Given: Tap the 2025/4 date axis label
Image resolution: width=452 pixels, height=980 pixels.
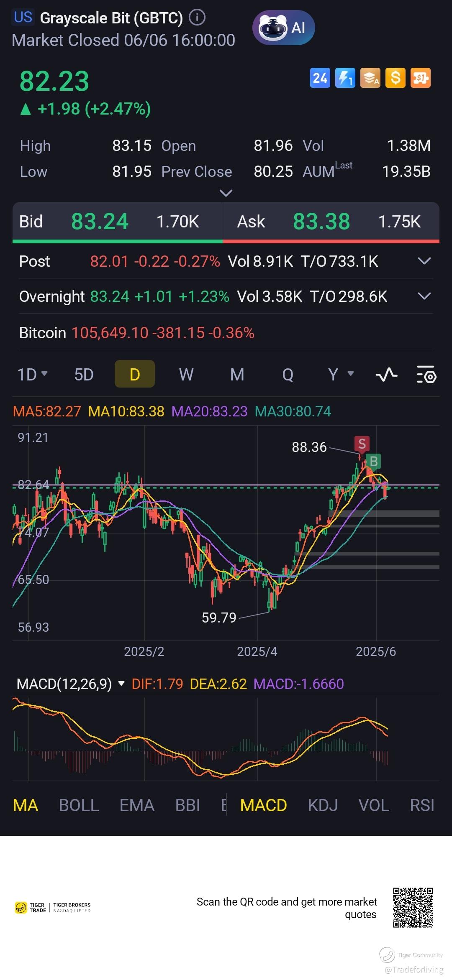Looking at the screenshot, I should (x=257, y=651).
